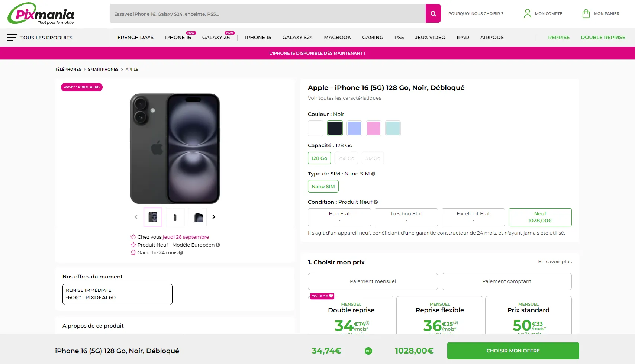Expand the En savoir plus pricing details
Viewport: 635px width, 364px height.
coord(555,262)
